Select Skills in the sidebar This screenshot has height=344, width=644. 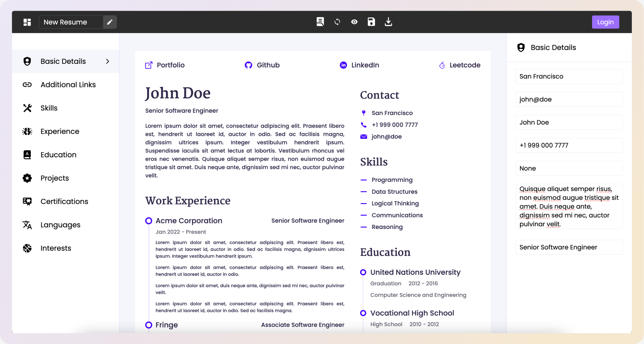tap(49, 108)
